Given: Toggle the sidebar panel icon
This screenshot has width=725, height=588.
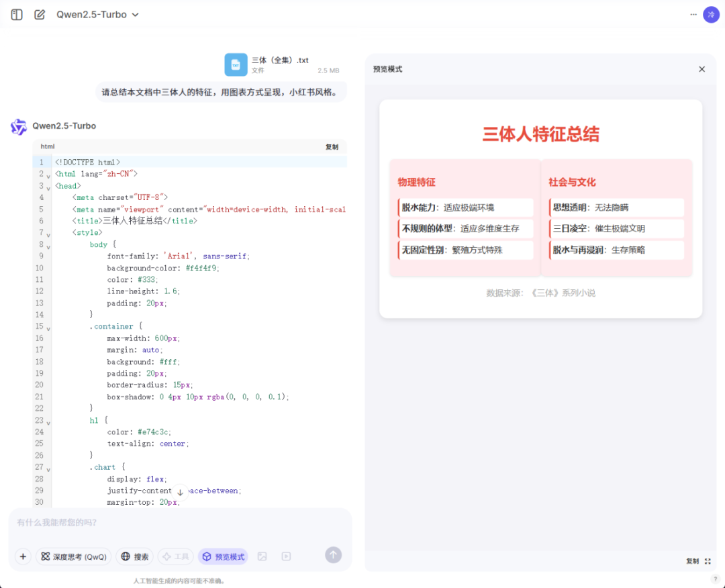Looking at the screenshot, I should (x=16, y=14).
